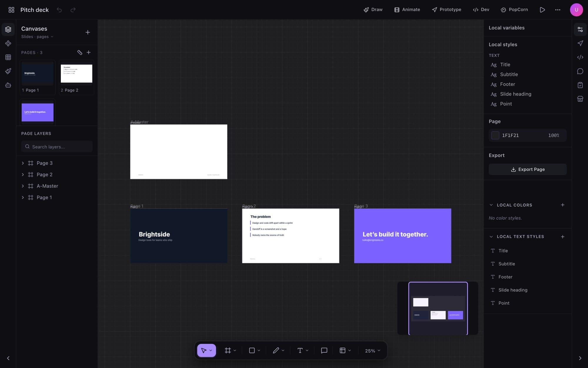588x368 pixels.
Task: Select the comment tool in bottom toolbar
Action: point(324,350)
